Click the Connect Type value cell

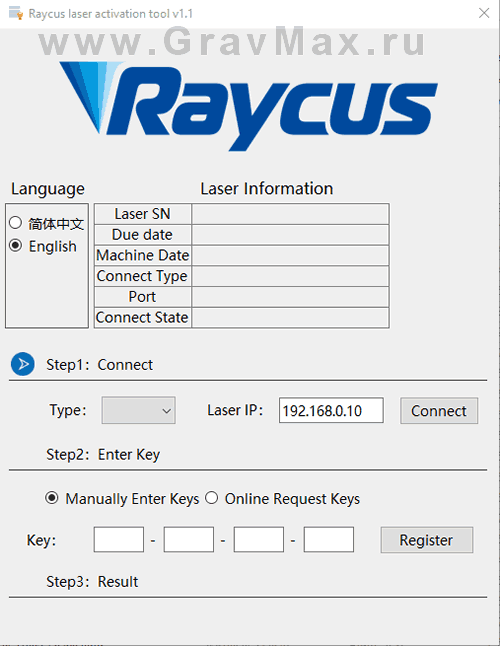click(x=290, y=276)
